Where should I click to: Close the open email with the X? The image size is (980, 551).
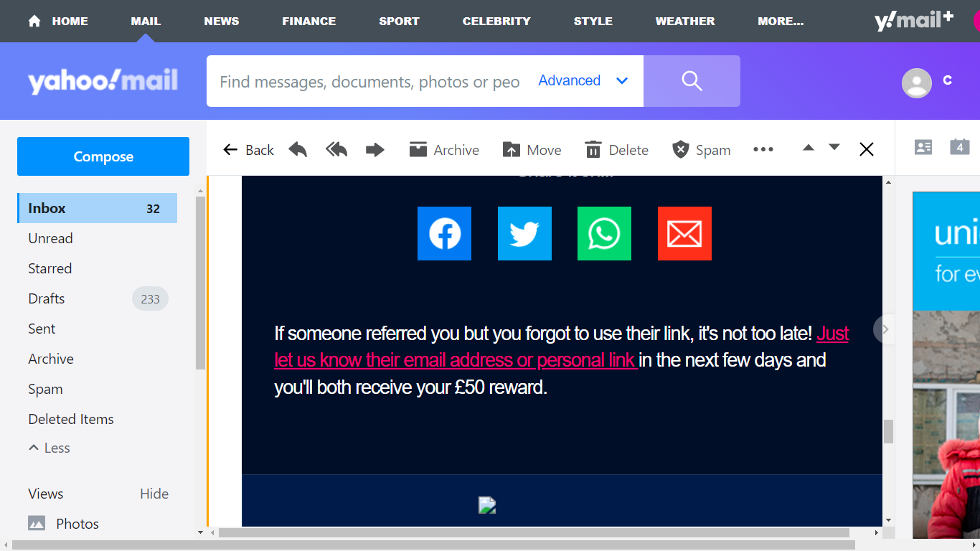[x=867, y=149]
